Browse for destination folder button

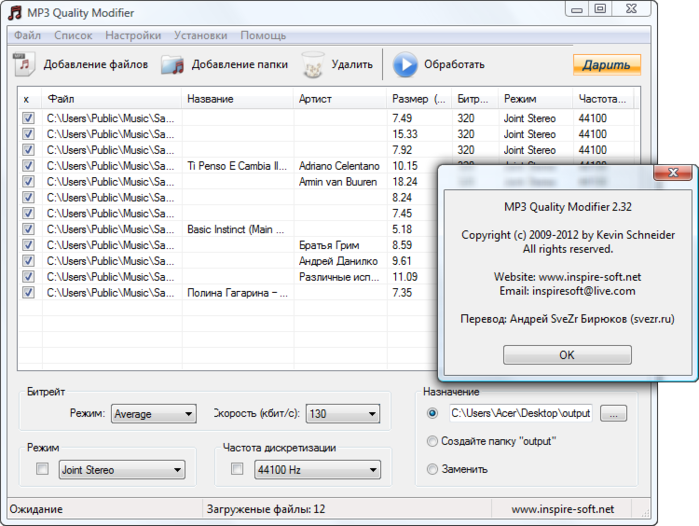(x=613, y=413)
